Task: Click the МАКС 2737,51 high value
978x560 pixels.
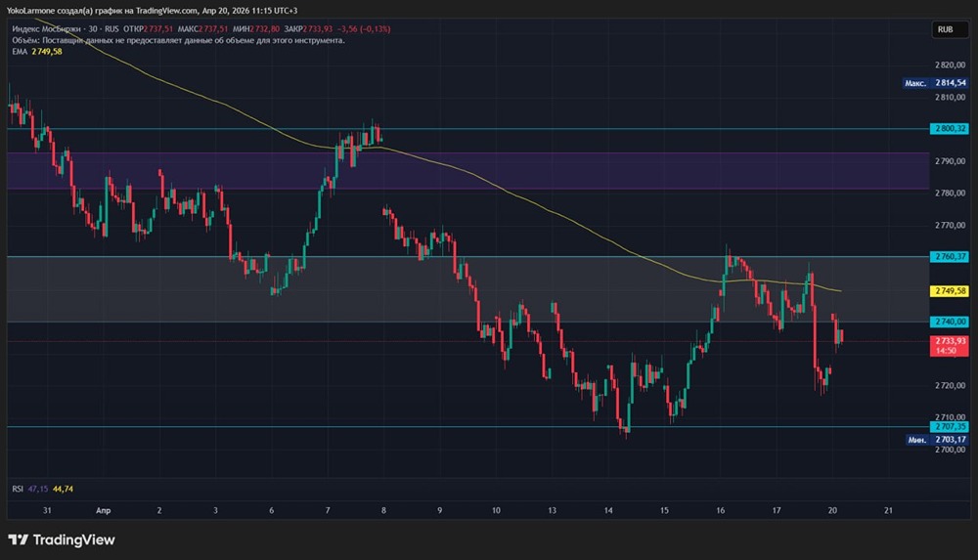Action: pos(202,28)
